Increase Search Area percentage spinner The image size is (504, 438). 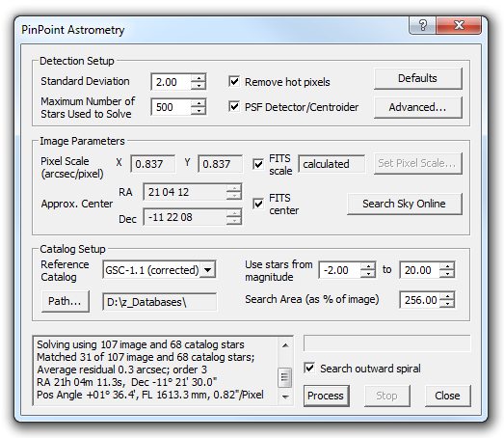click(x=447, y=296)
